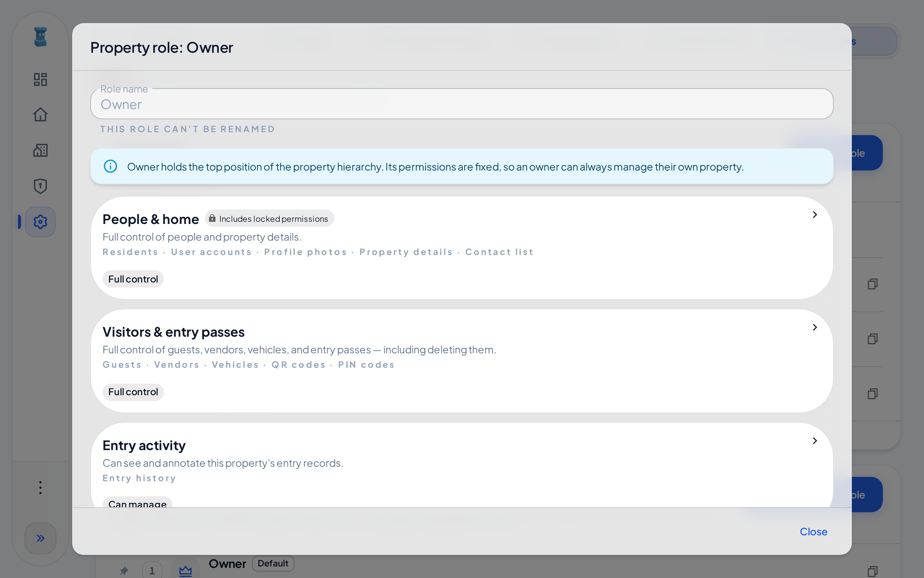Expand the Visitors & entry passes chevron
Screen dimensions: 924x578
click(815, 327)
